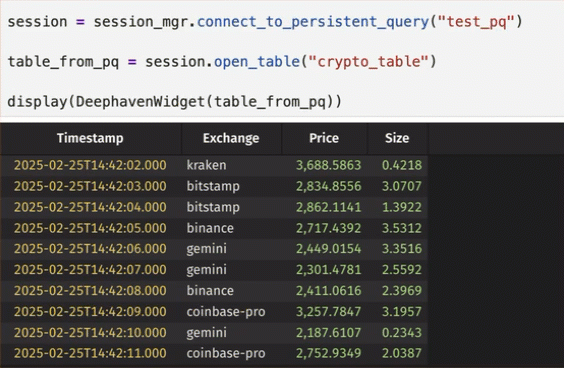564x368 pixels.
Task: Click the Exchange column header
Action: (x=231, y=138)
